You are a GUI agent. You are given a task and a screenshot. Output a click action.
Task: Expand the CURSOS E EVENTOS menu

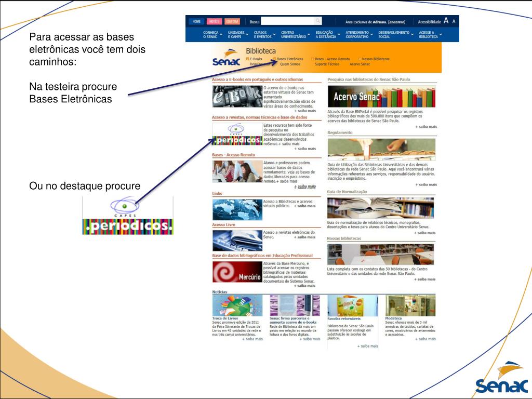(x=264, y=35)
